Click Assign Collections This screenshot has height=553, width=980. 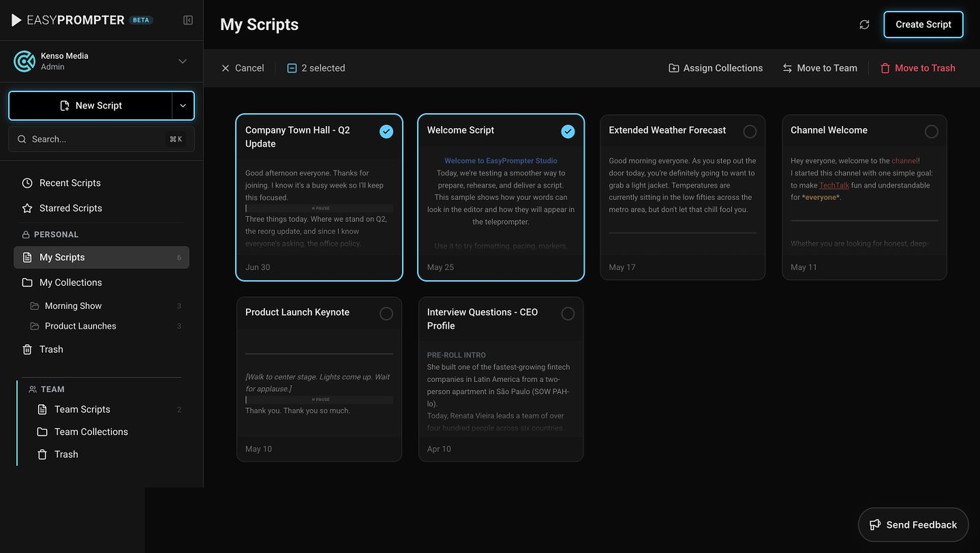click(716, 68)
